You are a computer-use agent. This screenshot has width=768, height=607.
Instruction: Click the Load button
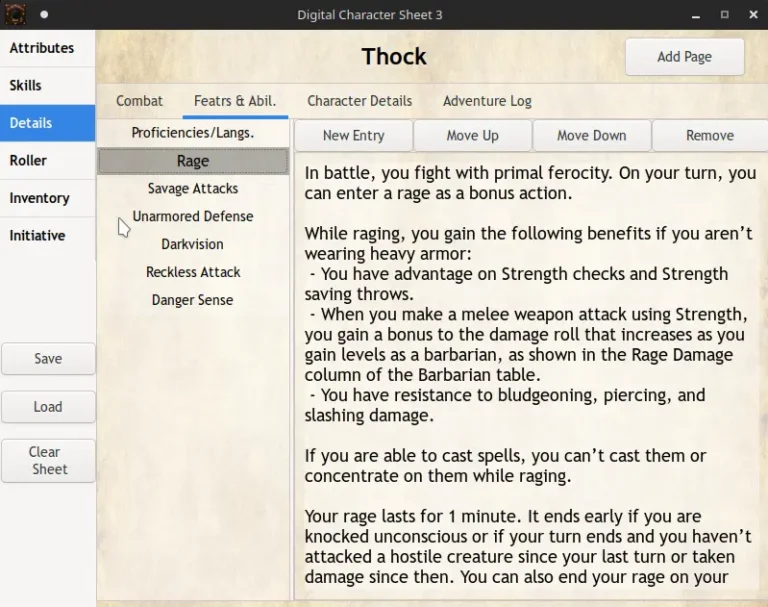pyautogui.click(x=48, y=407)
